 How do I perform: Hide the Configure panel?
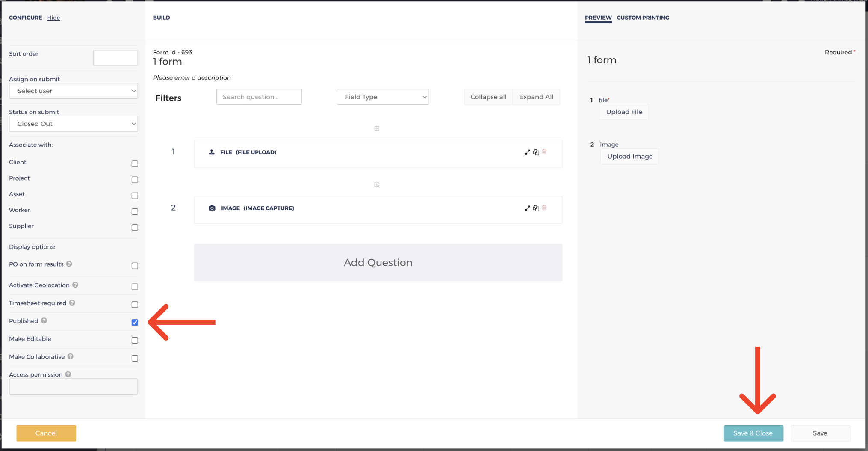click(53, 18)
